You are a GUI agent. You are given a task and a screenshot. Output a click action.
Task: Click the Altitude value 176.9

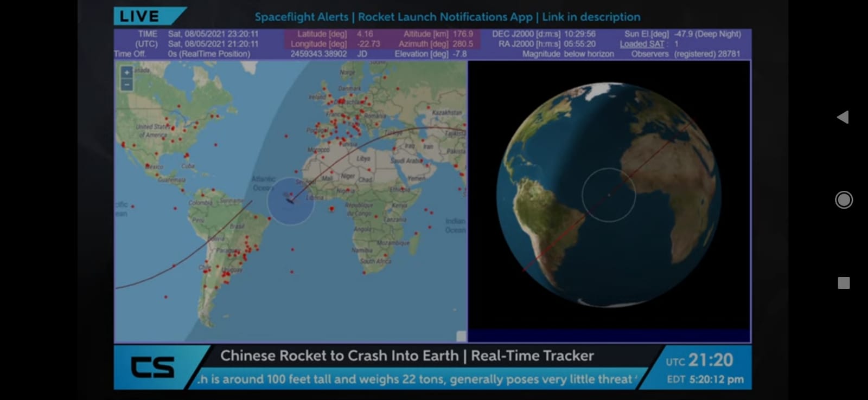click(x=463, y=34)
